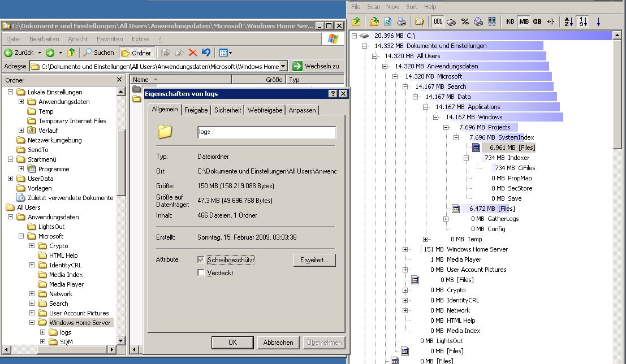The width and height of the screenshot is (626, 364).
Task: Open Zurück history dropdown arrow
Action: click(x=40, y=53)
